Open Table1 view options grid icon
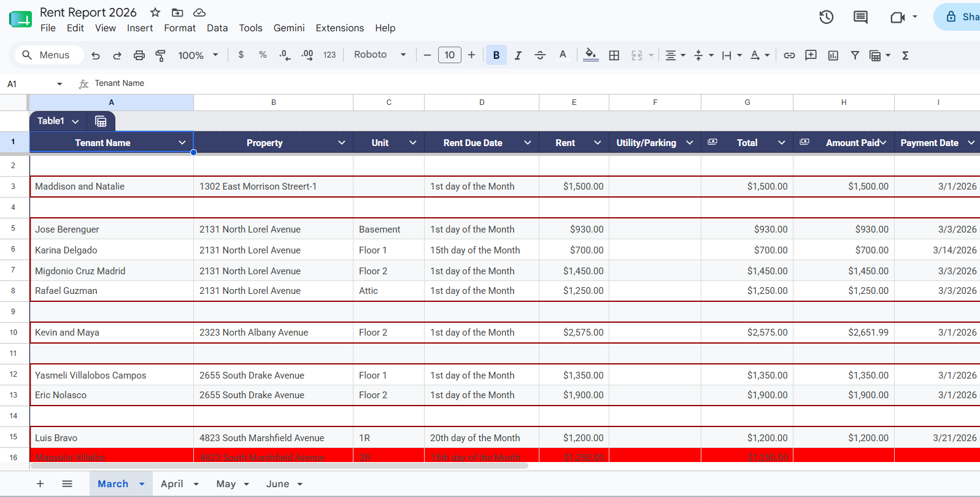 click(101, 121)
